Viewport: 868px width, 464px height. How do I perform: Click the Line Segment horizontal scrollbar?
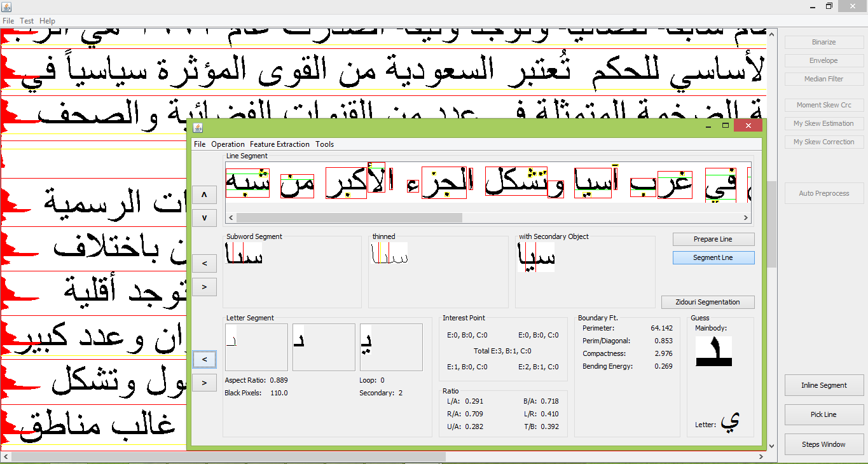(348, 217)
